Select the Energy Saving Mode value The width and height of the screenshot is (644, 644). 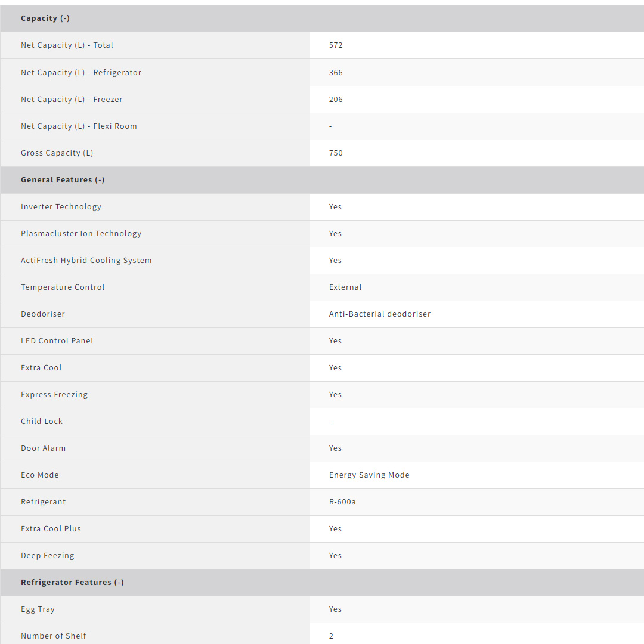[x=369, y=475]
